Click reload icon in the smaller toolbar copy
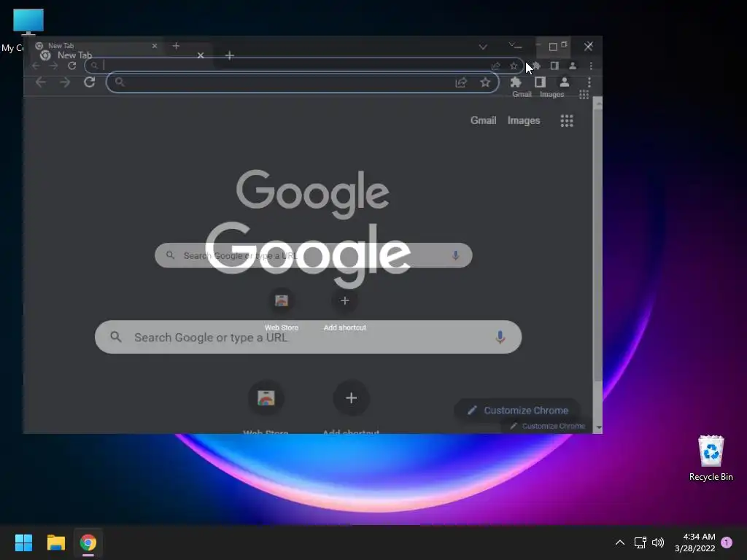747x560 pixels. (72, 66)
